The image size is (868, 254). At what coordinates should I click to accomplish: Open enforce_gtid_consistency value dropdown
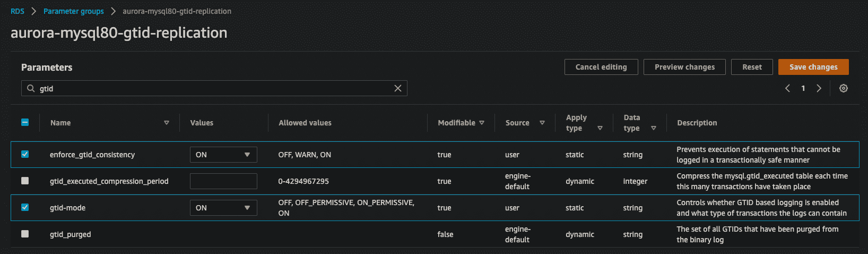pos(223,155)
